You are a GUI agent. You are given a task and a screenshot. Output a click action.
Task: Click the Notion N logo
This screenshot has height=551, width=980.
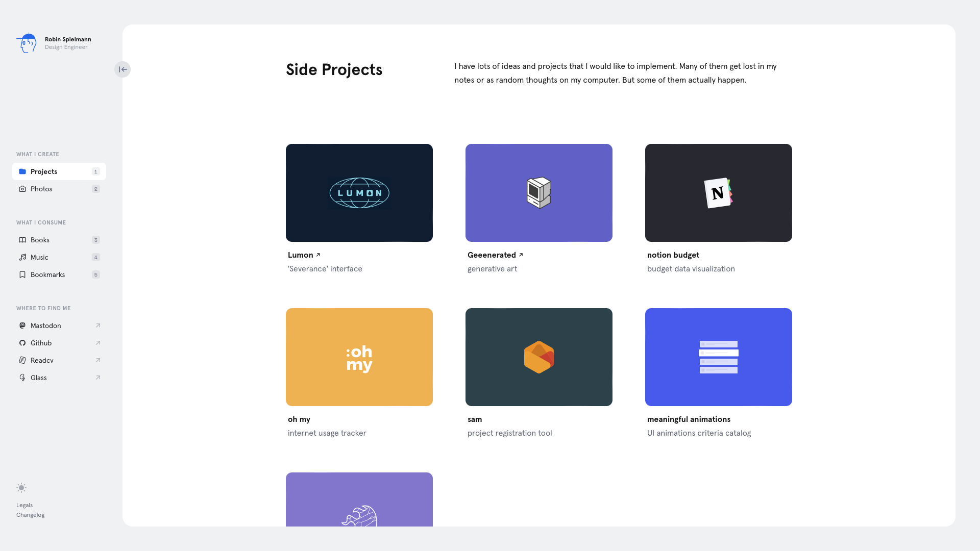718,193
